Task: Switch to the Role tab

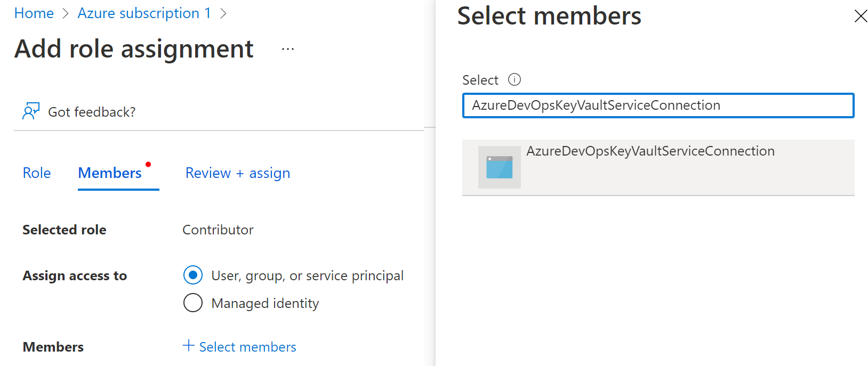Action: (x=37, y=173)
